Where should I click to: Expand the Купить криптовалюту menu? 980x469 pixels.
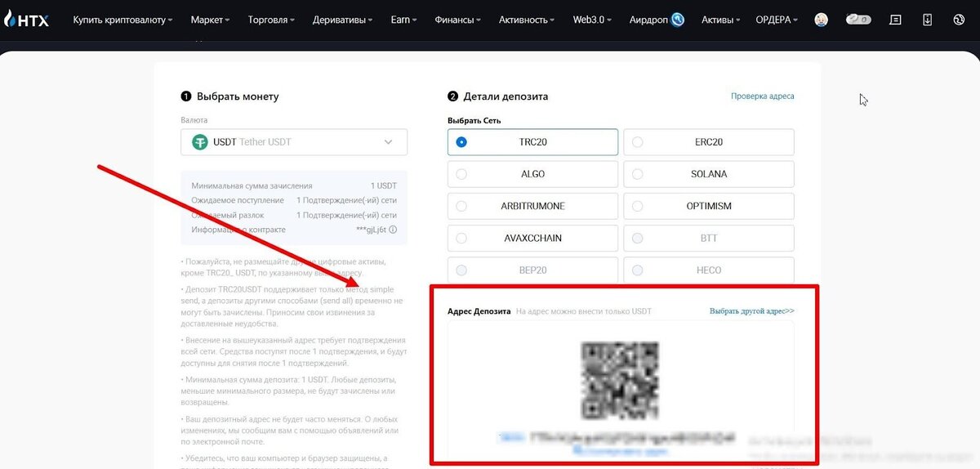pyautogui.click(x=122, y=20)
